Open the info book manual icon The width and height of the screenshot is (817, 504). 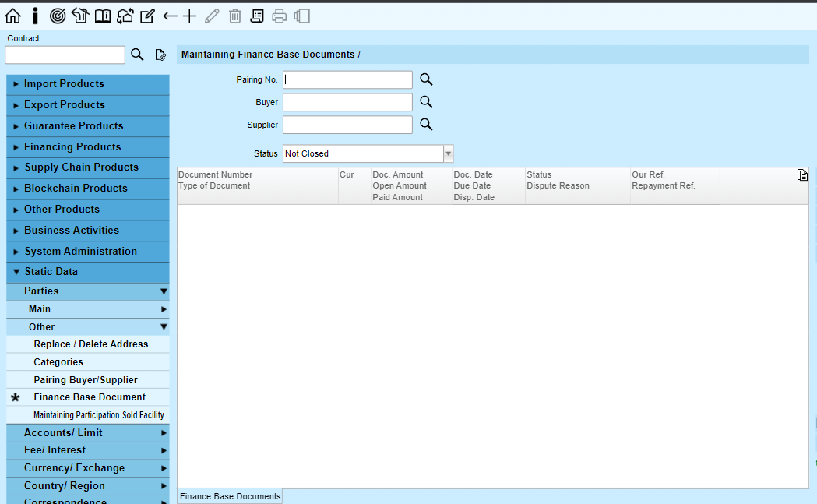coord(103,16)
